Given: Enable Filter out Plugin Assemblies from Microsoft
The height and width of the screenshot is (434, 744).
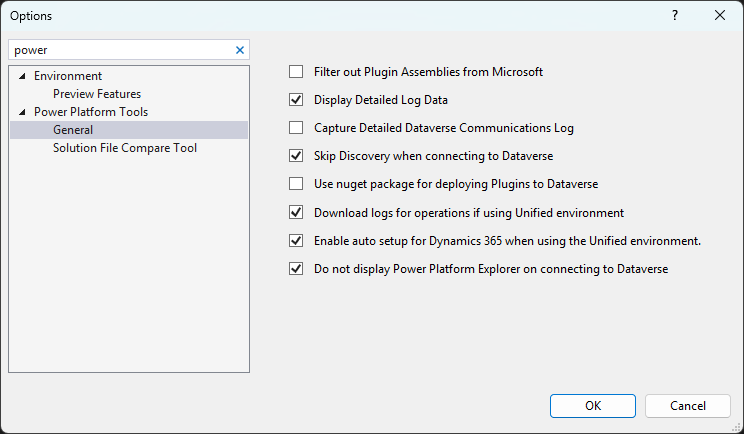Looking at the screenshot, I should point(296,72).
